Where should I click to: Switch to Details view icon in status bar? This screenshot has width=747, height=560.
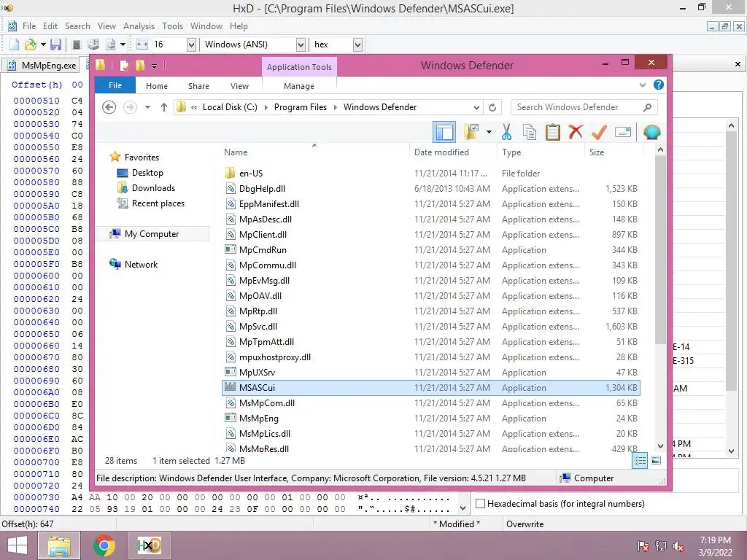pos(640,460)
